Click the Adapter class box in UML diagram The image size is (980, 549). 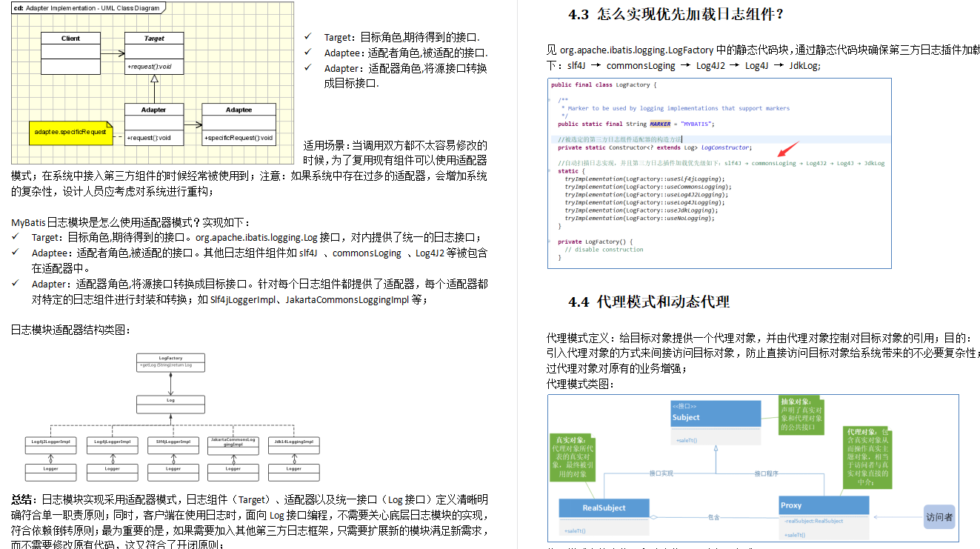(154, 124)
